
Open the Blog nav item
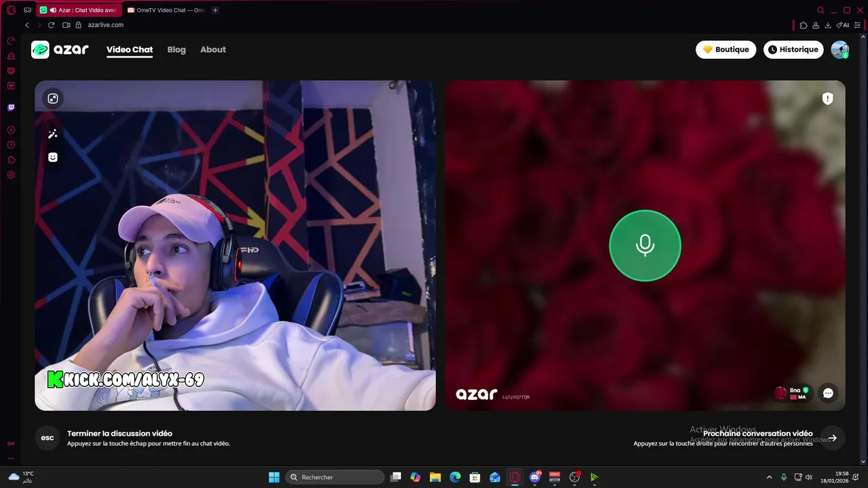(x=176, y=49)
